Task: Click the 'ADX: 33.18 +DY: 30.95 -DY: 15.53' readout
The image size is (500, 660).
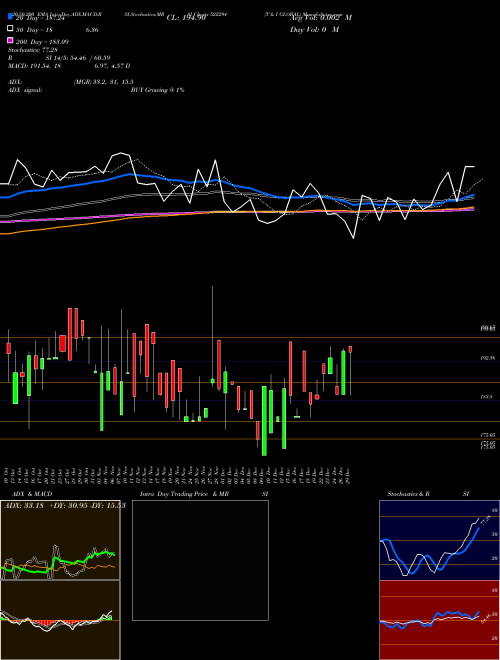Action: tap(64, 506)
